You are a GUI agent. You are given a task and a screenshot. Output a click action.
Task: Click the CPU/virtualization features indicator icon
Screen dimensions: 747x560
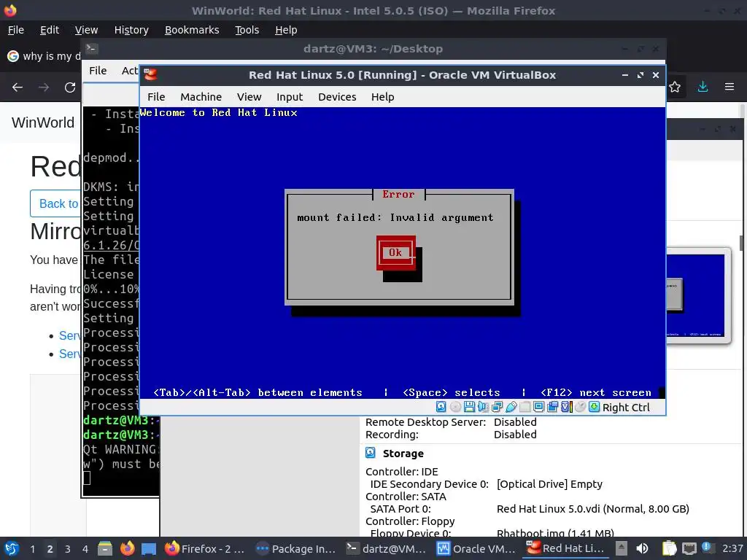pos(566,407)
